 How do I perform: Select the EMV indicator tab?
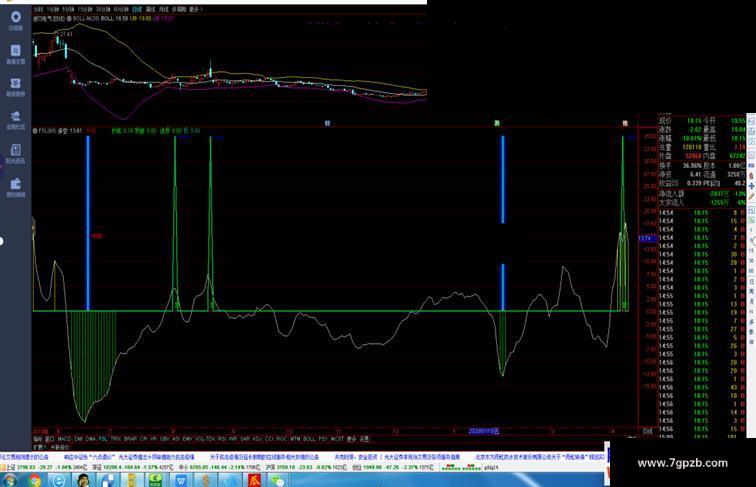pos(188,439)
